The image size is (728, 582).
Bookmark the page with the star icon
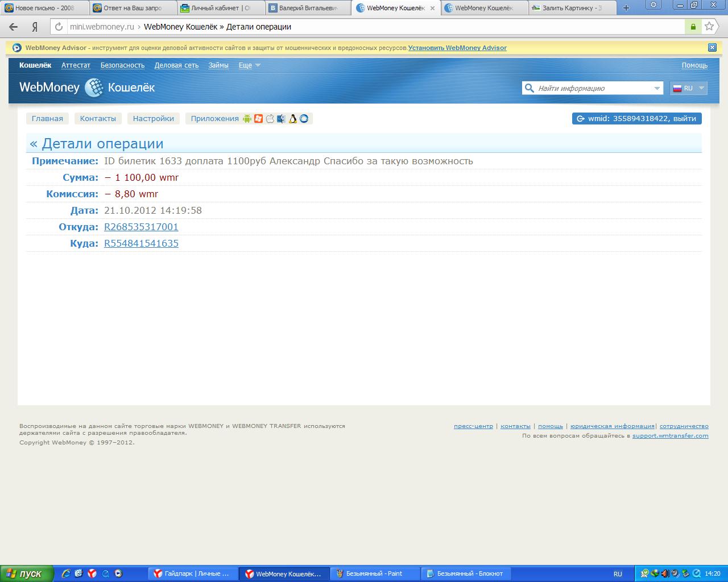(709, 26)
